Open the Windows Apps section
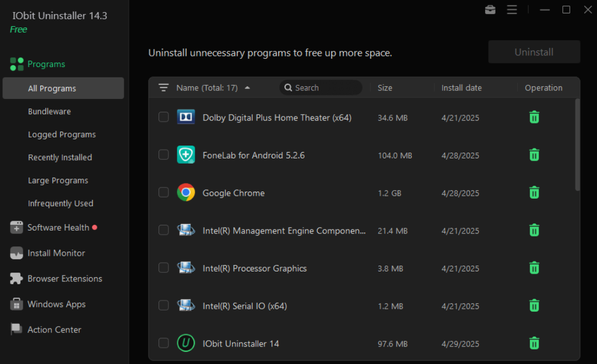597x364 pixels. click(57, 304)
